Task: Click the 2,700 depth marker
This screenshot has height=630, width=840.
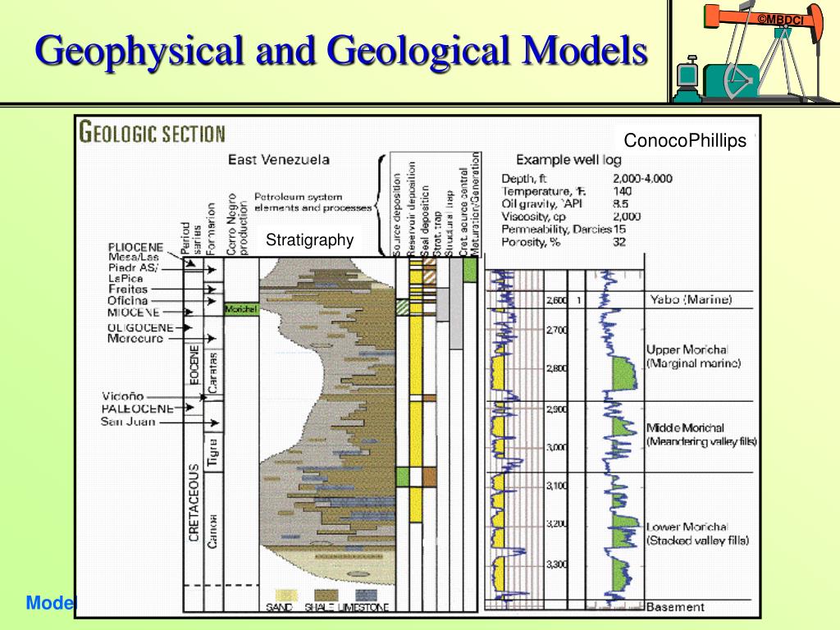Action: [557, 330]
